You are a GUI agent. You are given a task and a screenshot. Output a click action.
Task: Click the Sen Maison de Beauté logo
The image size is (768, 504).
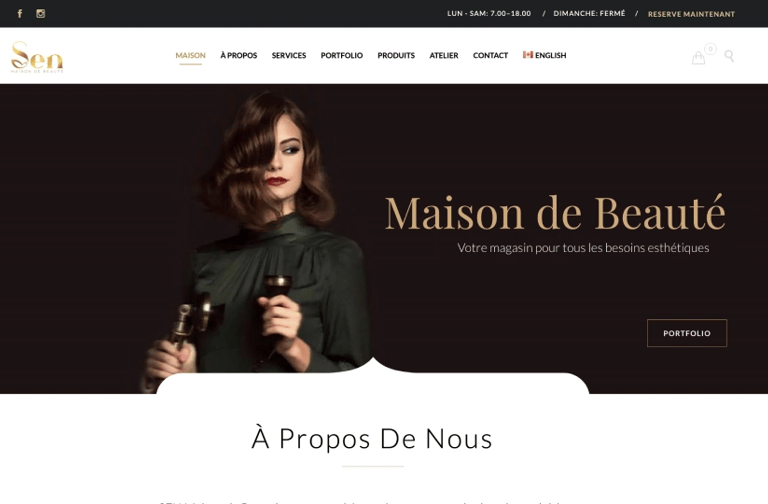pyautogui.click(x=37, y=57)
